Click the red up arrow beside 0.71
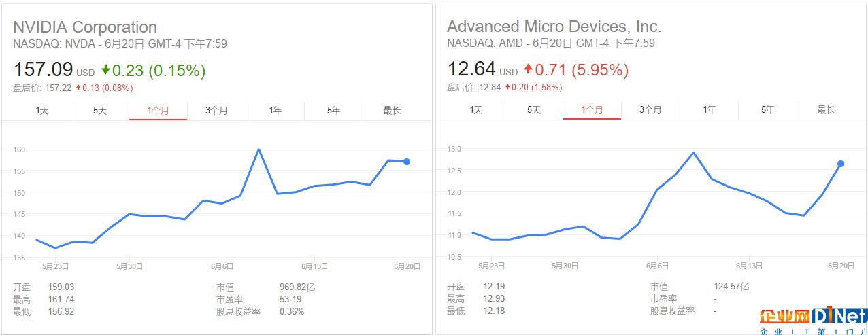This screenshot has width=868, height=335. 529,70
